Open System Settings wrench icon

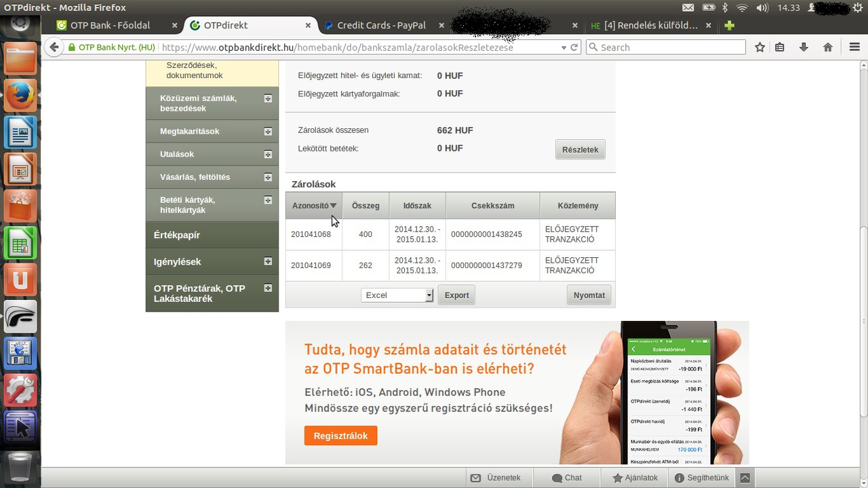click(x=20, y=390)
